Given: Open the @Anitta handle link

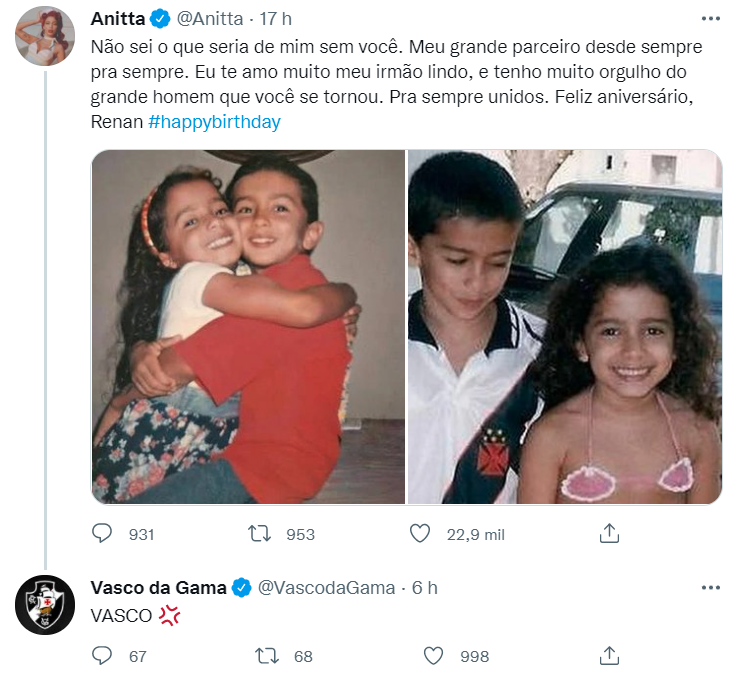Looking at the screenshot, I should coord(213,18).
